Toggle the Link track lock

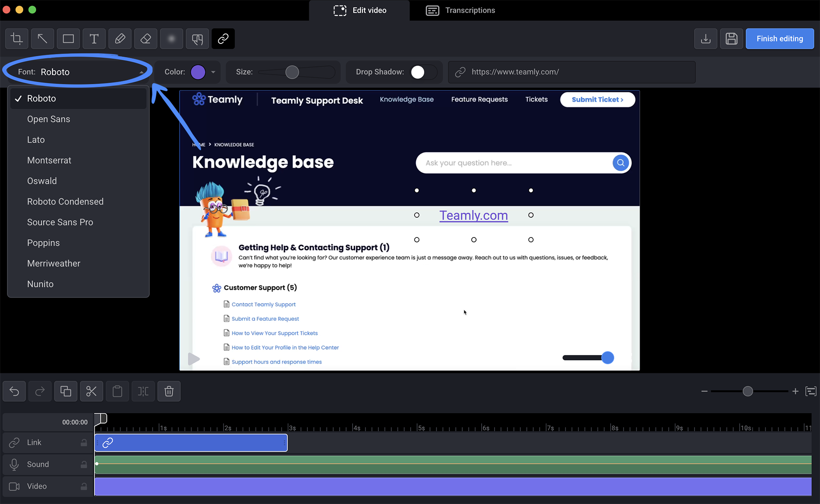pyautogui.click(x=84, y=443)
